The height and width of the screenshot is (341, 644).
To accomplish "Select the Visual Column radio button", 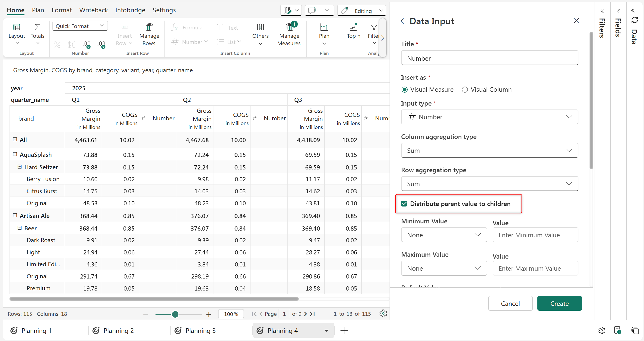I will (x=465, y=90).
